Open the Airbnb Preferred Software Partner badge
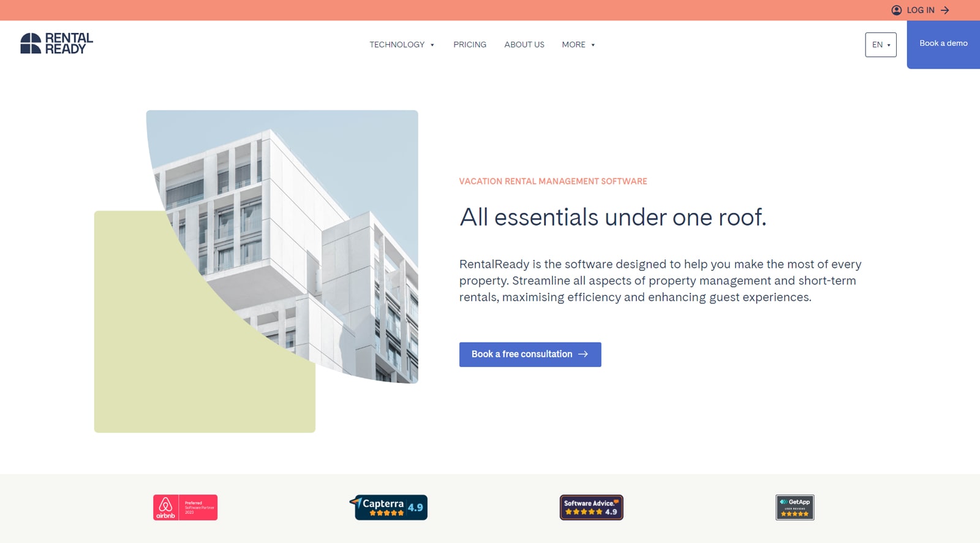The width and height of the screenshot is (980, 543). 185,507
